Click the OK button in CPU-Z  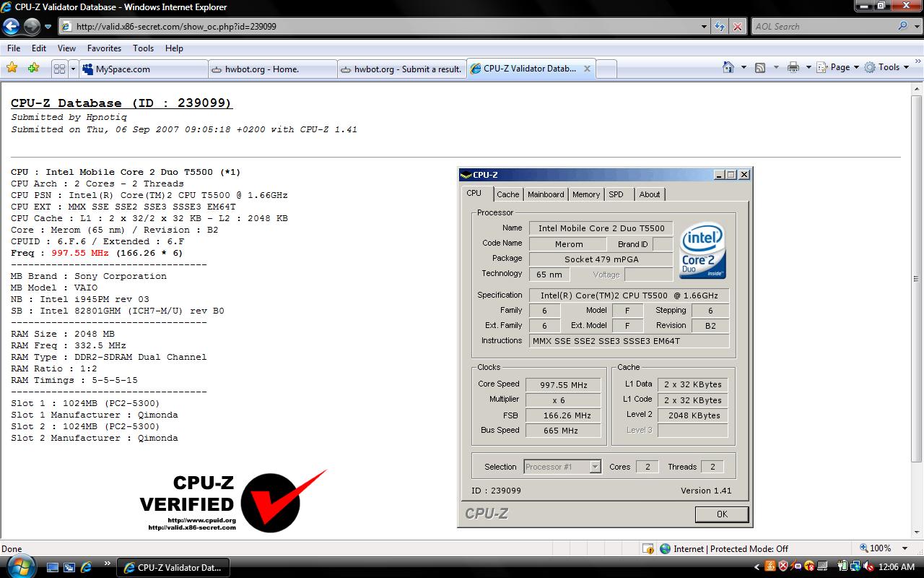click(722, 514)
